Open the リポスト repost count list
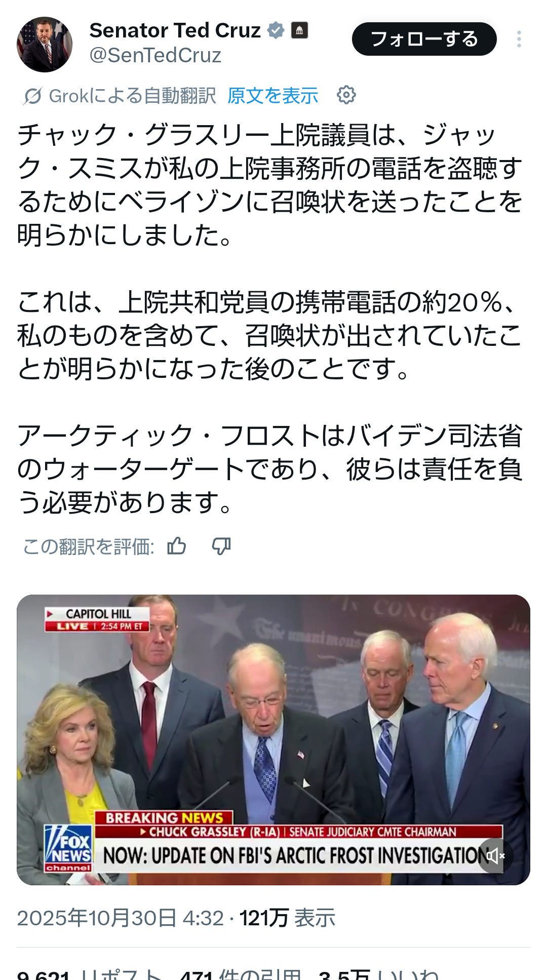This screenshot has height=980, width=547. (90, 974)
